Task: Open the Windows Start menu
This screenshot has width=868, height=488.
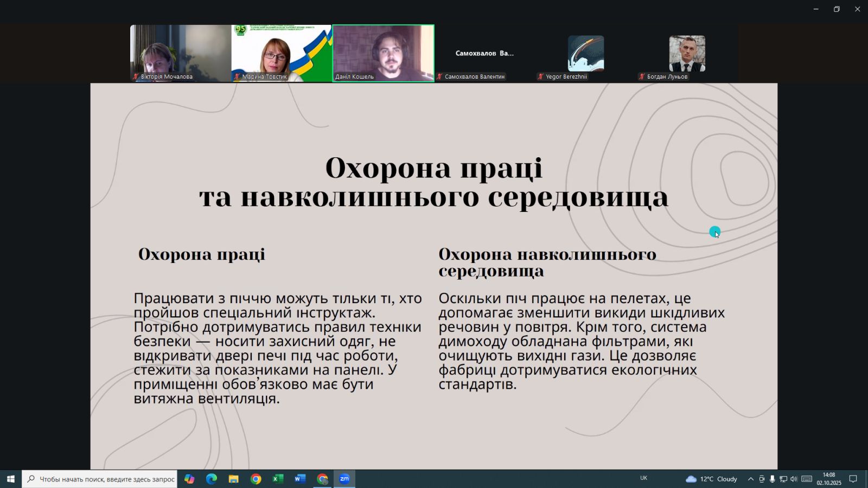Action: pyautogui.click(x=10, y=479)
